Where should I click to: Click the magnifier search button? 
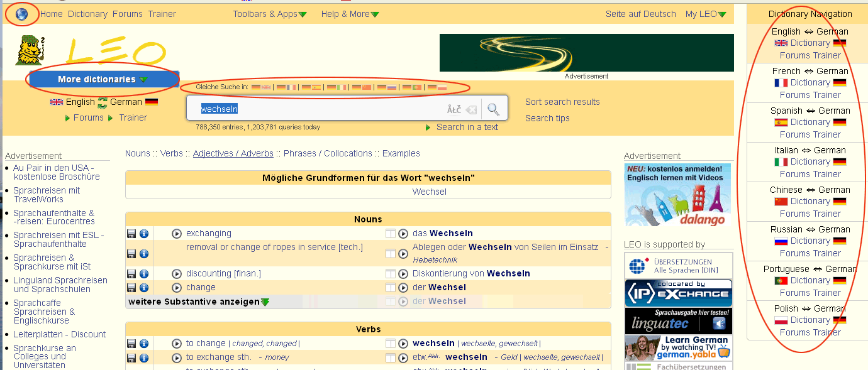pyautogui.click(x=494, y=109)
